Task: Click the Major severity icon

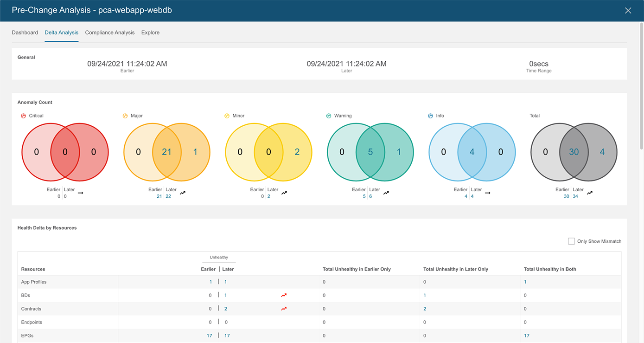Action: (x=125, y=116)
